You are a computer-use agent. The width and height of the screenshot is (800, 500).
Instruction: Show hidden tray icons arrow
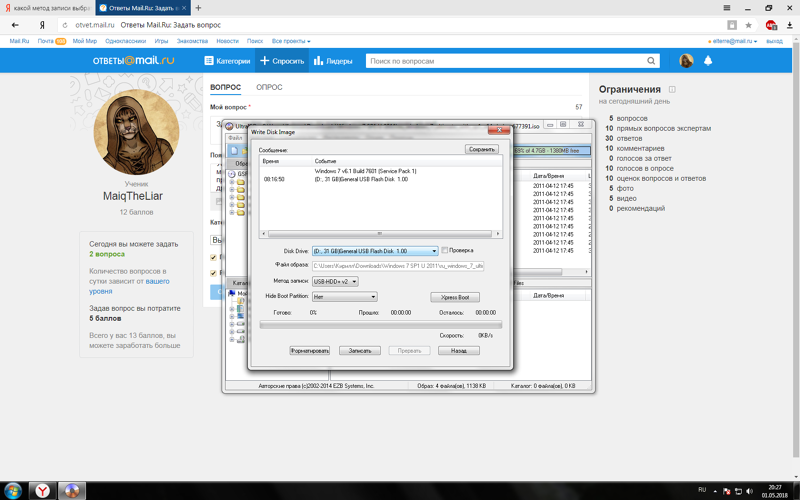(x=715, y=491)
